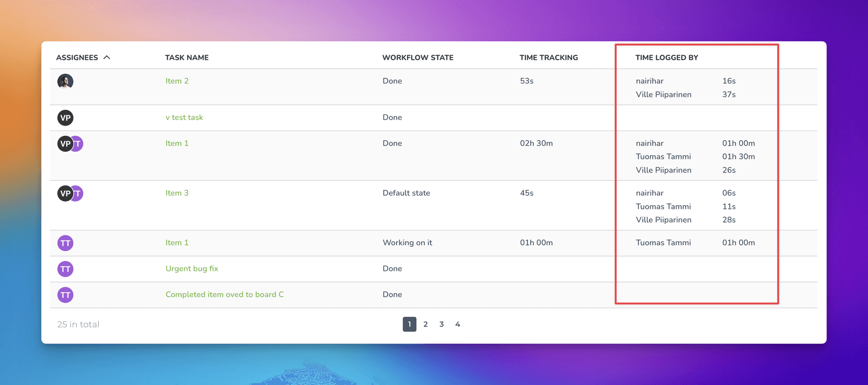Click the TT avatar beside Completed item oved to board C
Screen dimensions: 868x385
[65, 295]
